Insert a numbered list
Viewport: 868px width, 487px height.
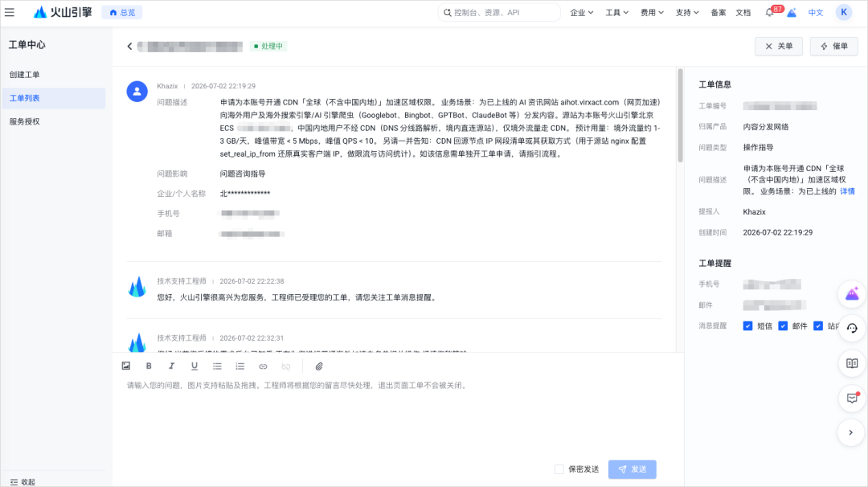240,366
